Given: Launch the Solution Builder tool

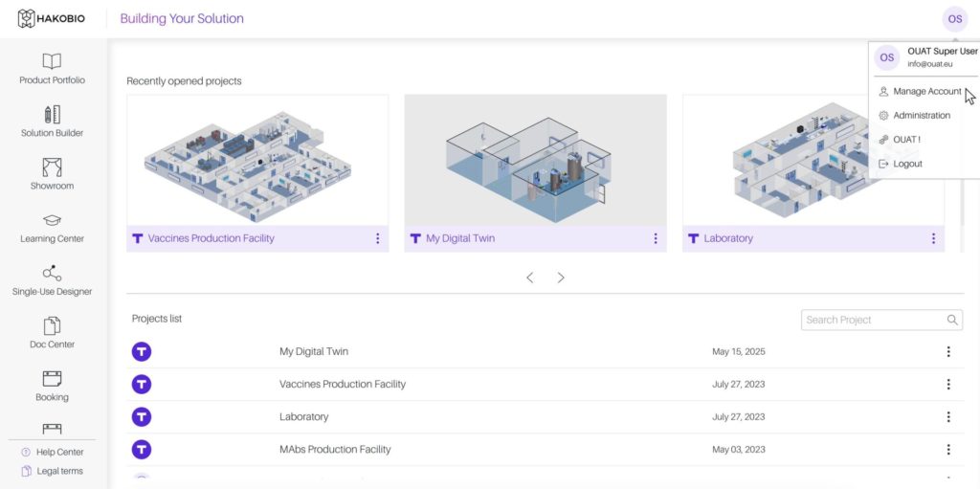Looking at the screenshot, I should point(52,122).
